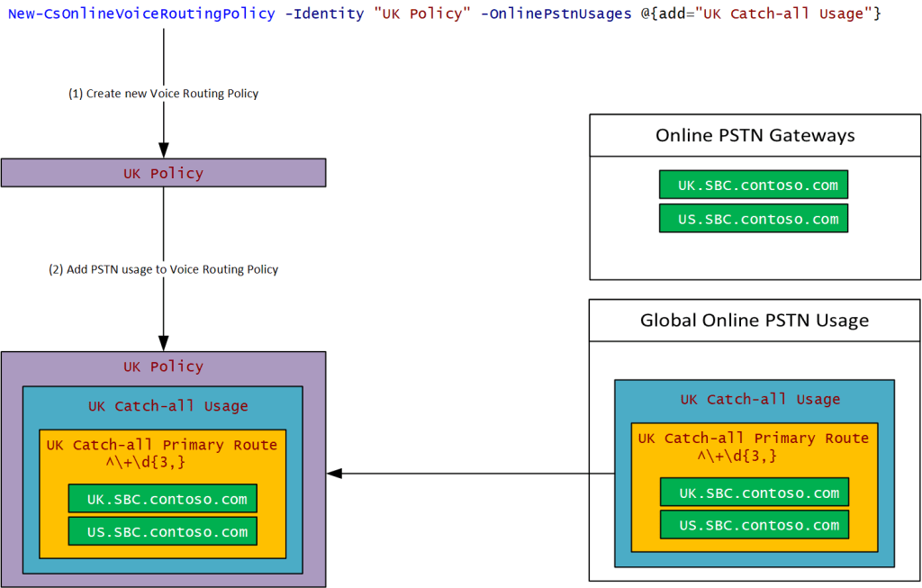922x588 pixels.
Task: Click UK Policy title of the large bottom-left box
Action: click(163, 366)
